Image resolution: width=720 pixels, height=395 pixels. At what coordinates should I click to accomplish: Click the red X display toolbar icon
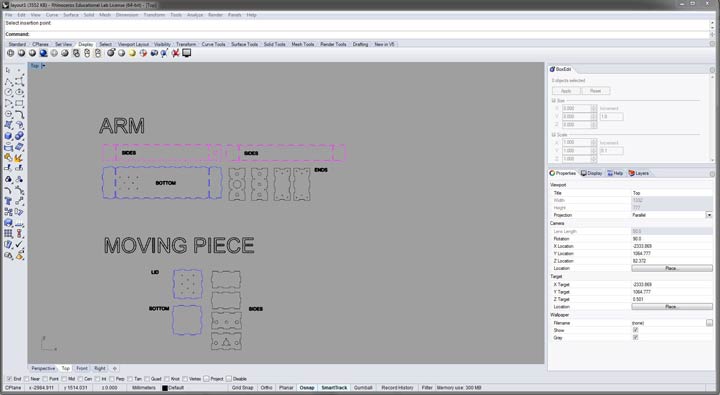[x=175, y=53]
